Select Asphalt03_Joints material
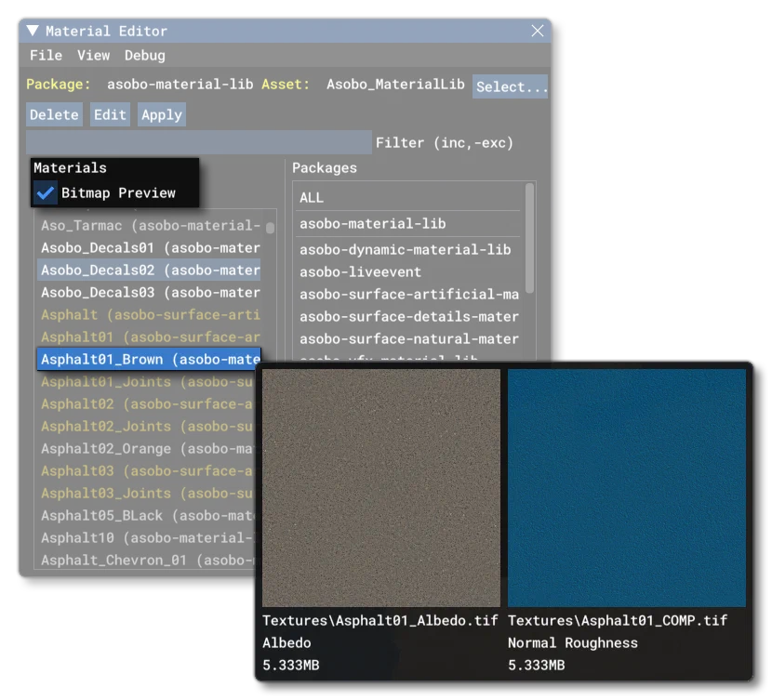This screenshot has height=700, width=772. point(146,493)
